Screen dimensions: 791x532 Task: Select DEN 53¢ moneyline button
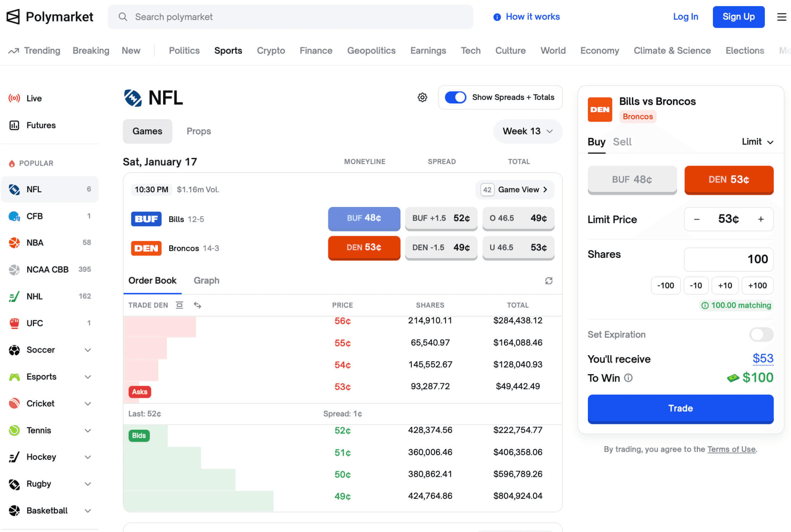click(x=364, y=247)
